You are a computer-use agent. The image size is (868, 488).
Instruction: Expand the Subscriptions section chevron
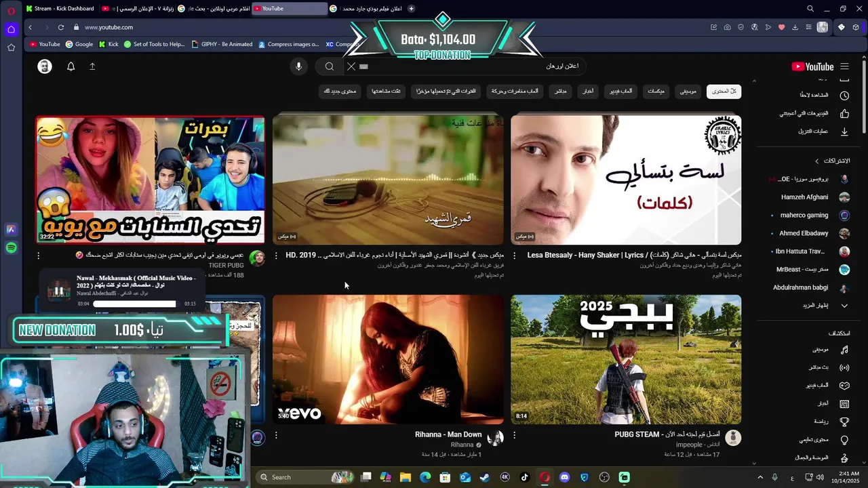pos(818,161)
